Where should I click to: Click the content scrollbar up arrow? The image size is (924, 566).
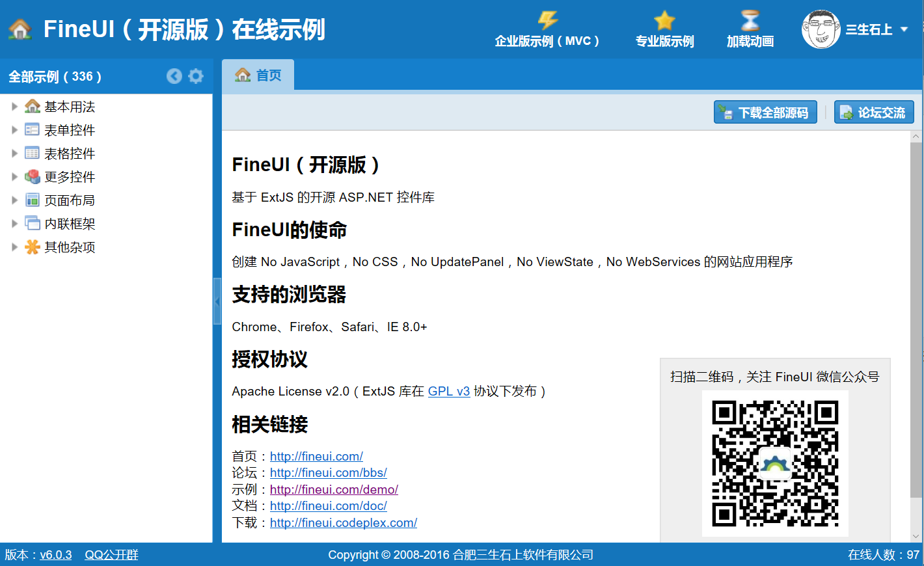916,137
